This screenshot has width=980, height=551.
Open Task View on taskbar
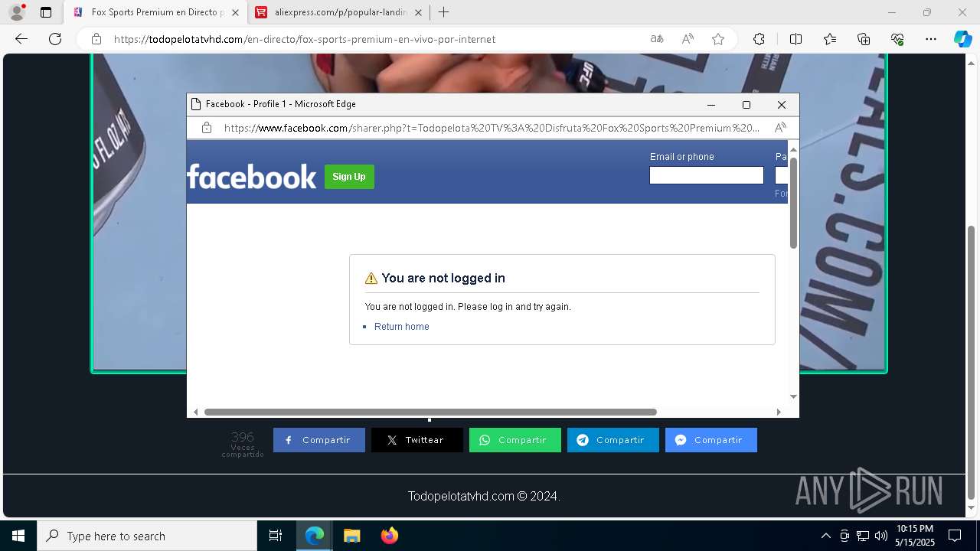point(276,536)
